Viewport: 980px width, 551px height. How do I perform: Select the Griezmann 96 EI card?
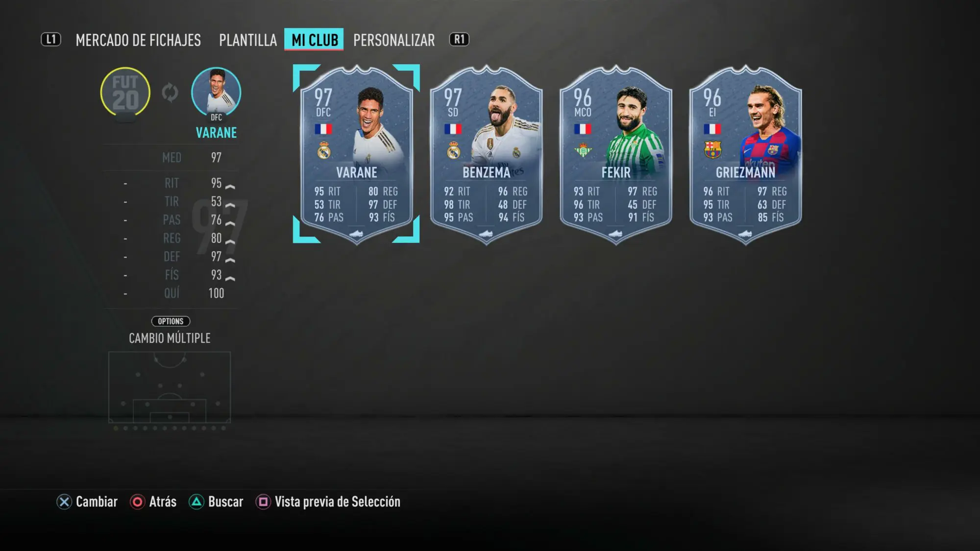(745, 154)
